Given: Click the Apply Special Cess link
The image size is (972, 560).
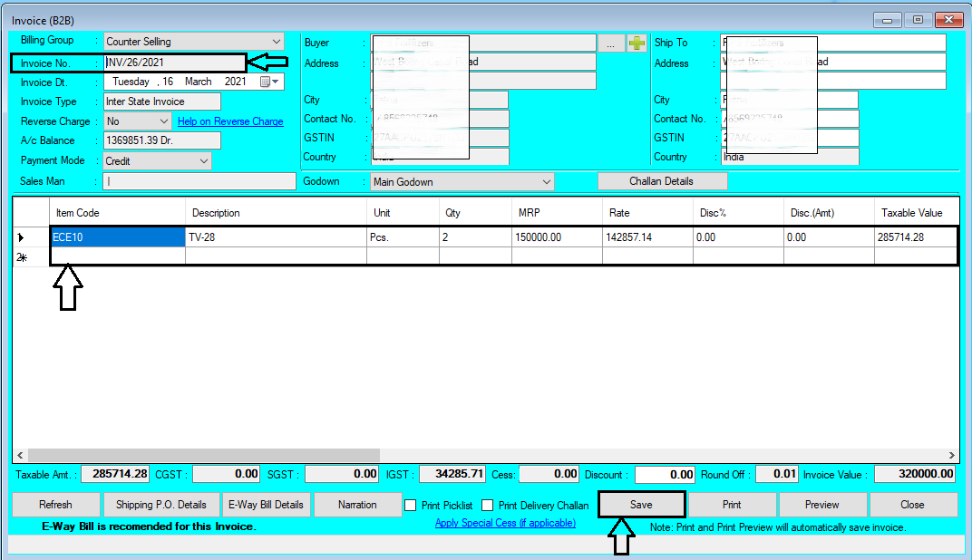Looking at the screenshot, I should pos(505,523).
